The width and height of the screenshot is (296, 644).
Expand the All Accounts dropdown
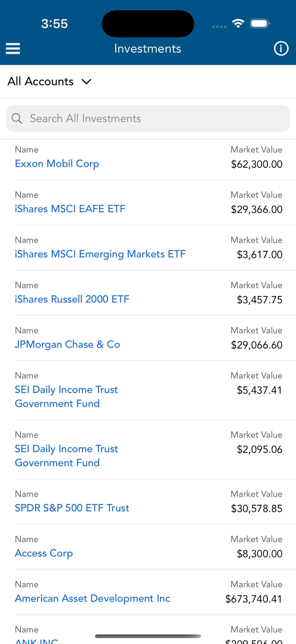[50, 82]
